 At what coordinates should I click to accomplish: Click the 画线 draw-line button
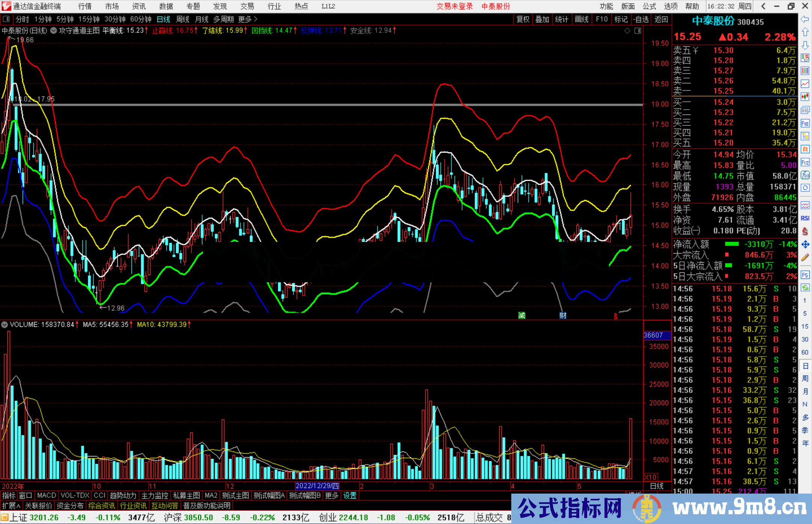(x=582, y=19)
